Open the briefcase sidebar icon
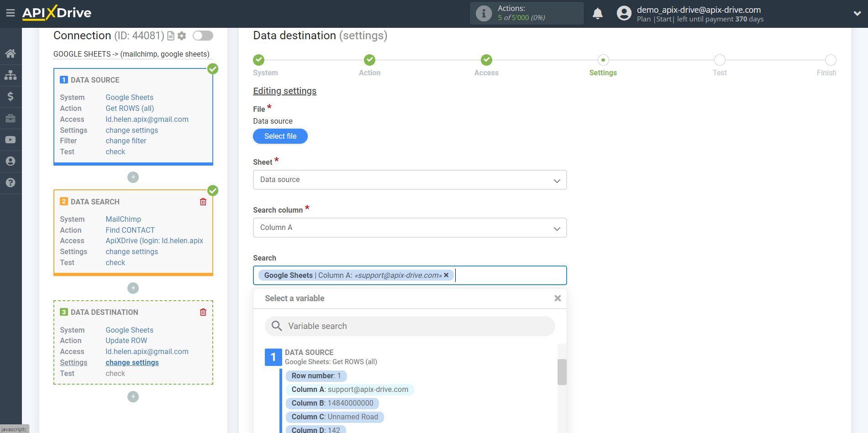868x433 pixels. tap(11, 118)
